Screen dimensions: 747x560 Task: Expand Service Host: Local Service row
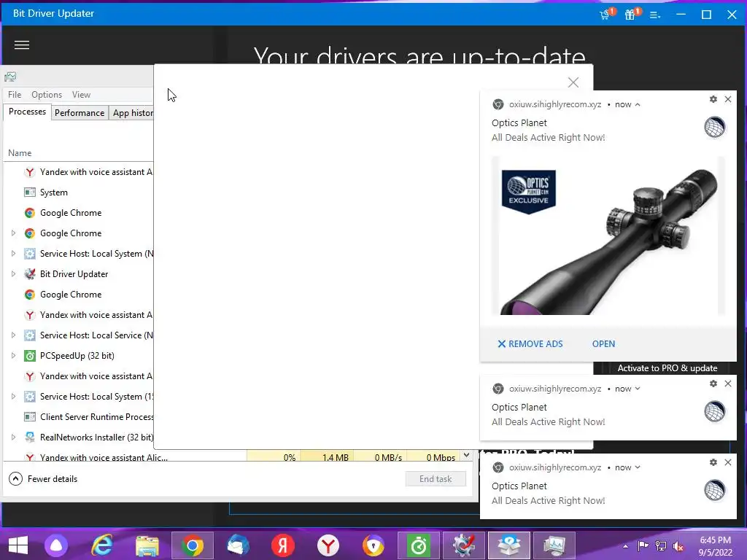(13, 335)
